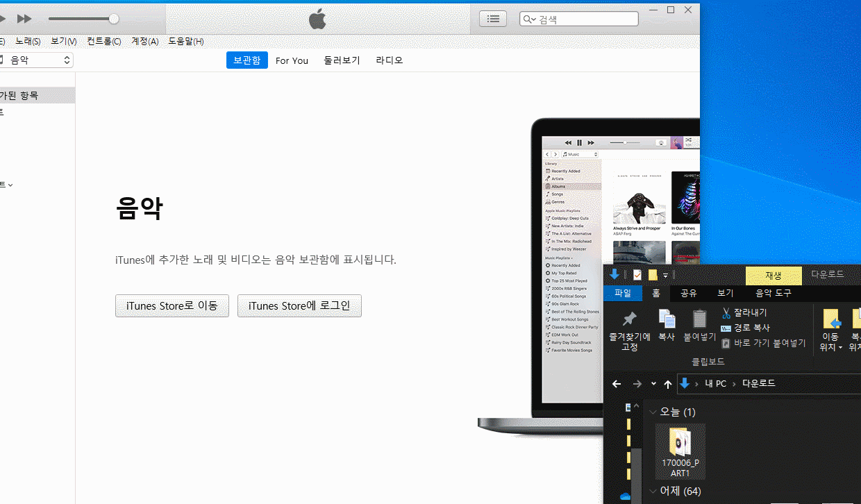This screenshot has width=861, height=504.
Task: Open the 보기(V) menu in iTunes
Action: [x=63, y=42]
